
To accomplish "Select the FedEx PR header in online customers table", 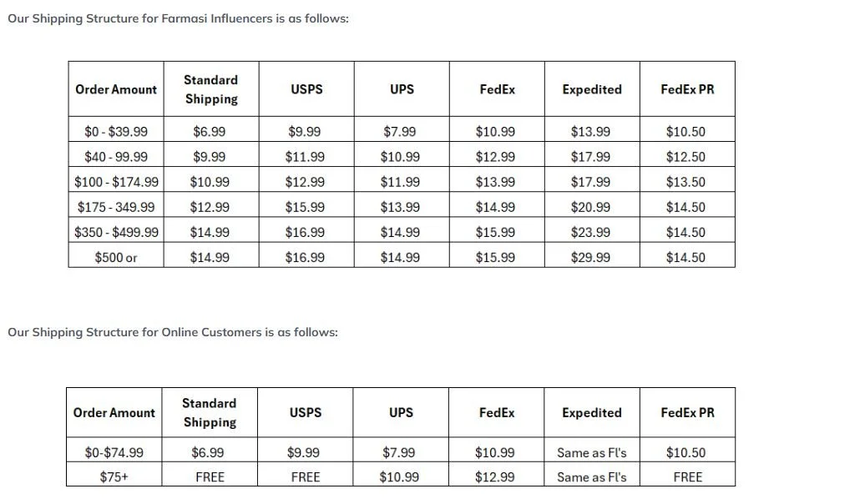I will click(x=687, y=412).
